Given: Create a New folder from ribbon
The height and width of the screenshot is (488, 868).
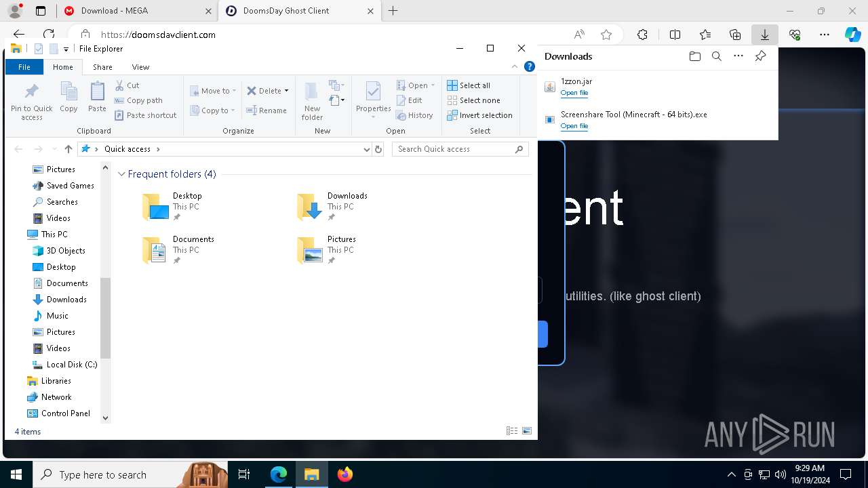Looking at the screenshot, I should pyautogui.click(x=312, y=102).
